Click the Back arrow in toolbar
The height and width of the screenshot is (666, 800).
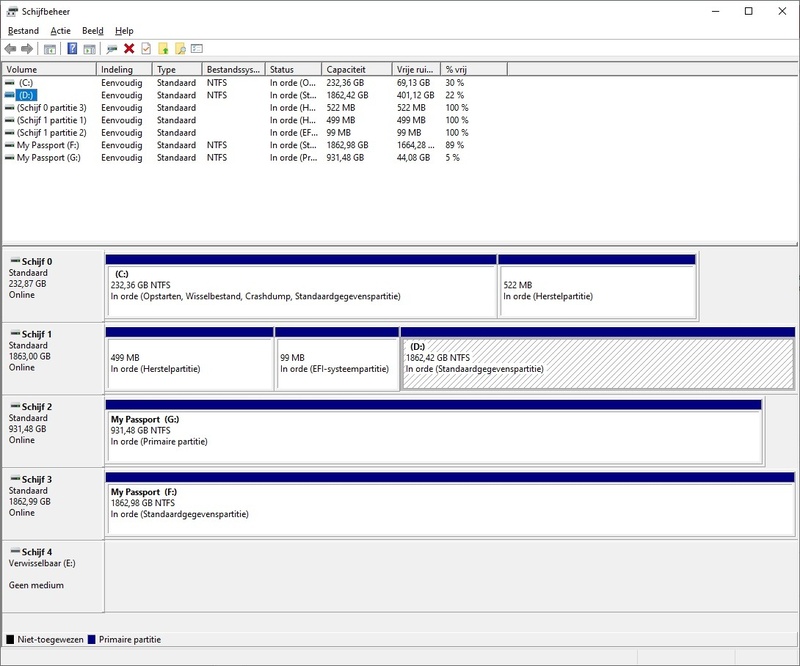tap(10, 49)
